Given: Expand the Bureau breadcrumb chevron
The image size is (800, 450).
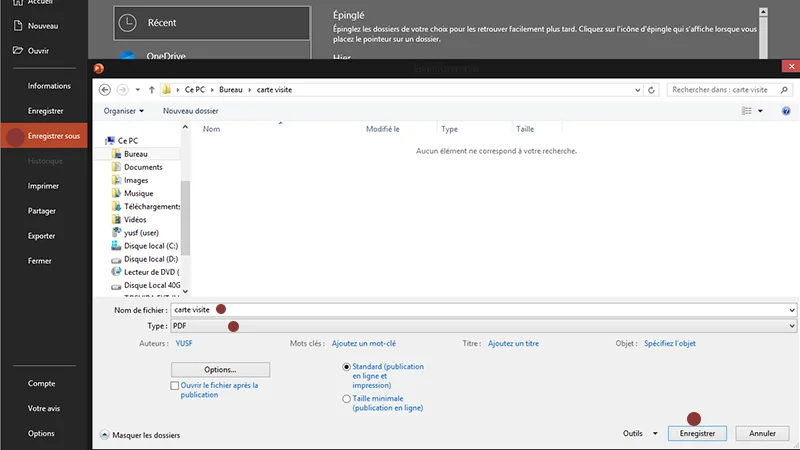Looking at the screenshot, I should tap(249, 90).
